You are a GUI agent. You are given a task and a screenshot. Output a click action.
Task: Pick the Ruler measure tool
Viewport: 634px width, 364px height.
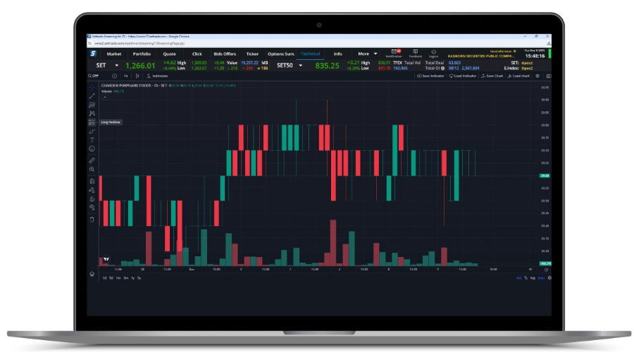click(92, 161)
